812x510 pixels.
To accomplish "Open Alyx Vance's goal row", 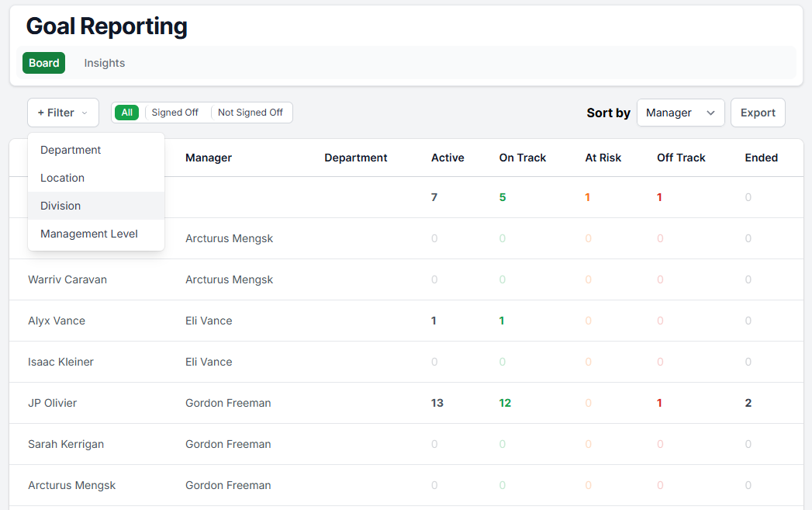I will click(x=57, y=321).
